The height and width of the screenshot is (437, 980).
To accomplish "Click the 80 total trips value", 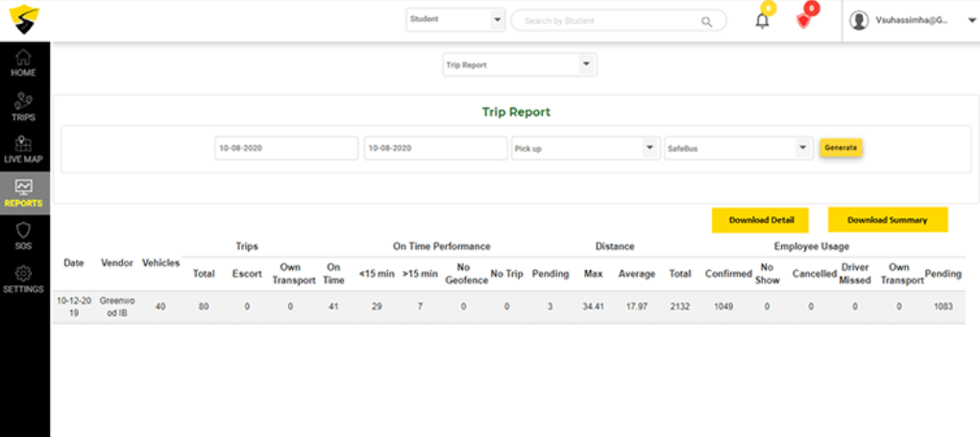I will (x=204, y=307).
